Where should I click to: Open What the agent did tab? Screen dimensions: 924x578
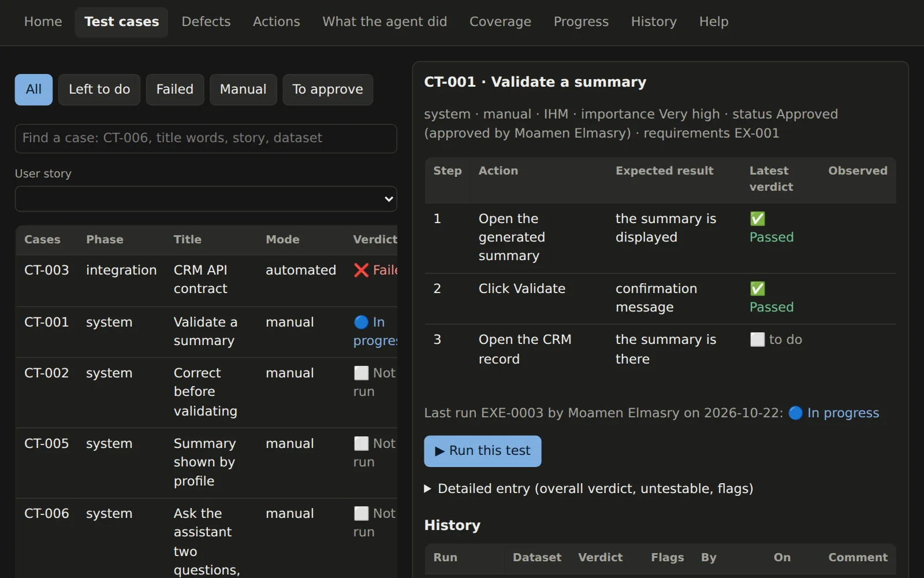tap(385, 22)
